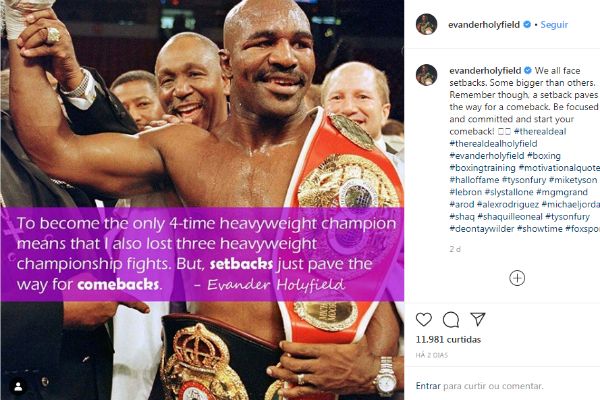View tagged people icon on photo
Screen dimensions: 600x400
[x=18, y=387]
